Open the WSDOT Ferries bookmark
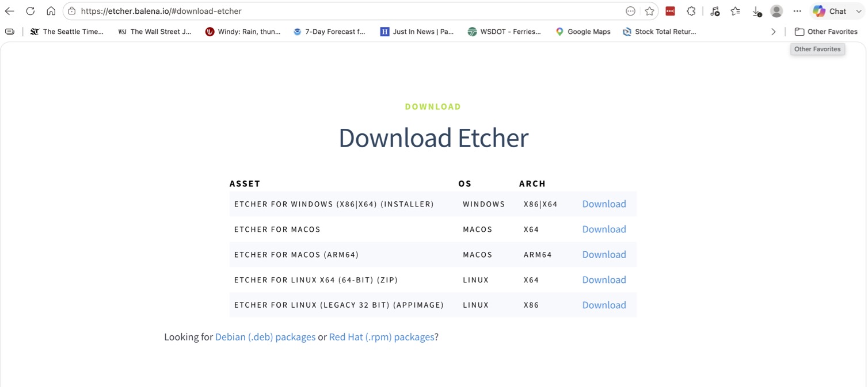Viewport: 868px width, 387px height. [x=504, y=32]
